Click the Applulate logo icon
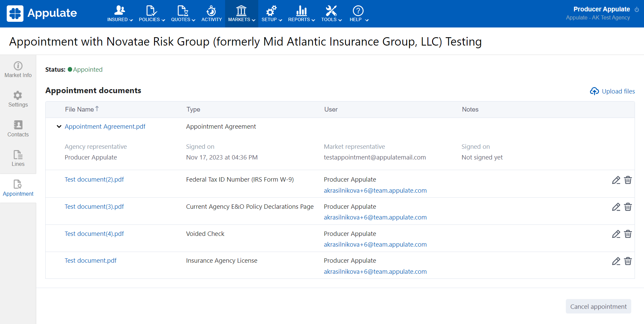This screenshot has height=324, width=644. pos(15,13)
